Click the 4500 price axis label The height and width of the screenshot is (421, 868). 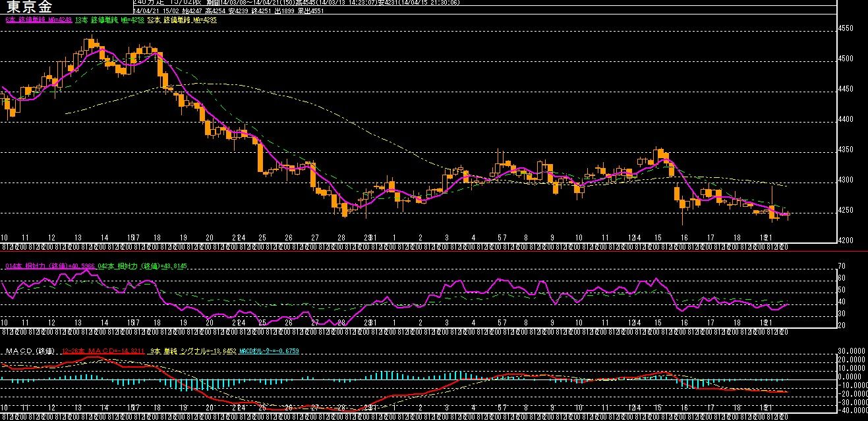845,59
